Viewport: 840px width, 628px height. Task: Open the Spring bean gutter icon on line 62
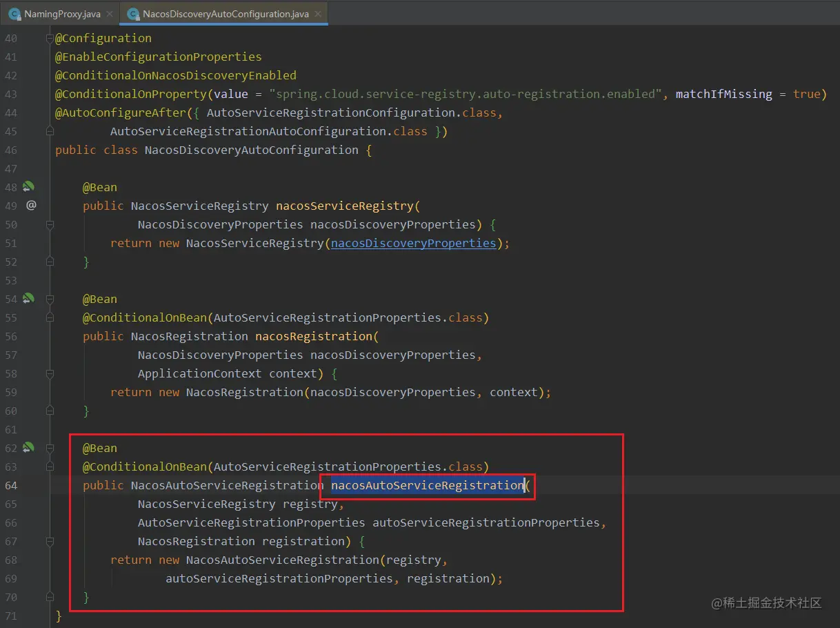click(28, 447)
